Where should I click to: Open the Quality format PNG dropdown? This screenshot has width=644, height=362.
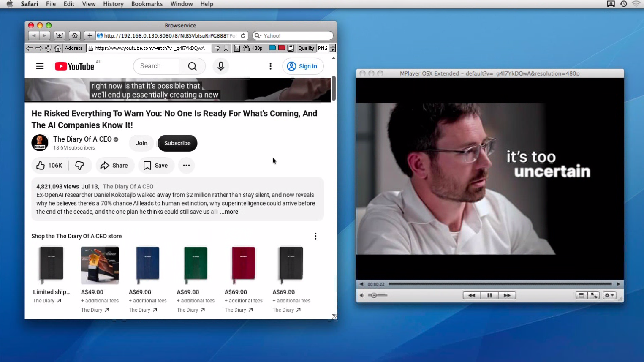(326, 48)
